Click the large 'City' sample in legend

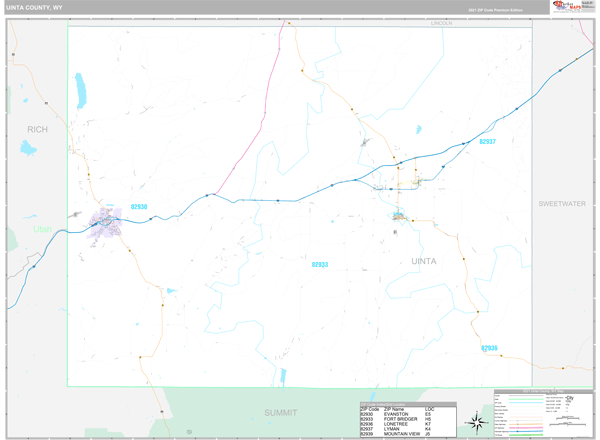click(569, 398)
